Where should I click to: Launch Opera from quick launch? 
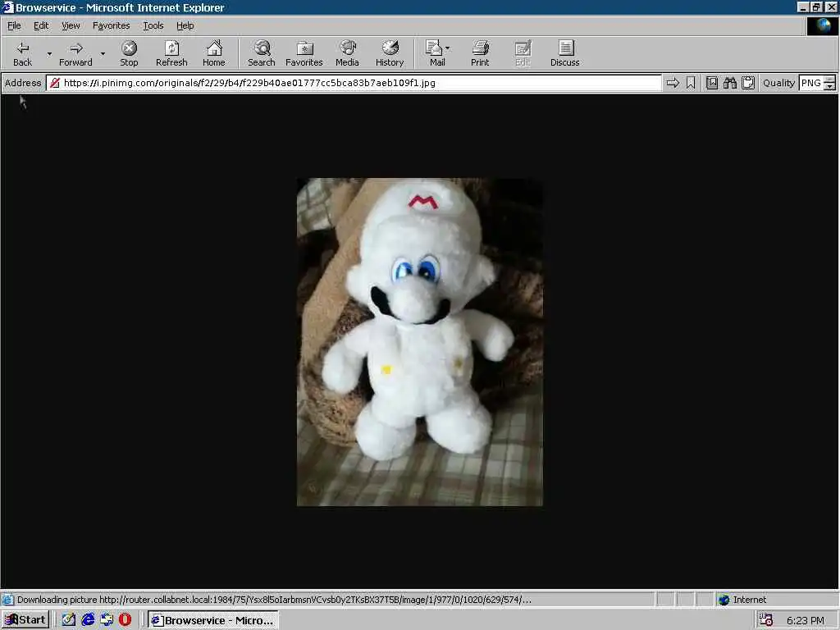125,620
